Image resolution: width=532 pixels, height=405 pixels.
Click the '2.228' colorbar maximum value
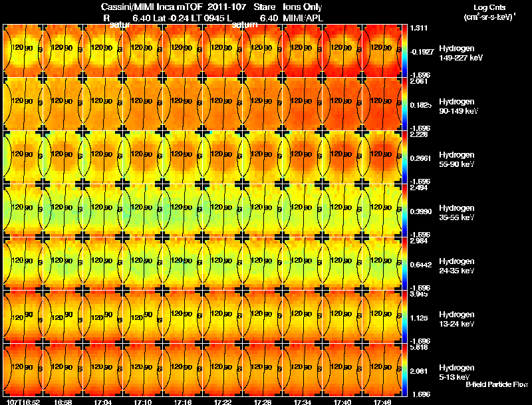tap(419, 134)
